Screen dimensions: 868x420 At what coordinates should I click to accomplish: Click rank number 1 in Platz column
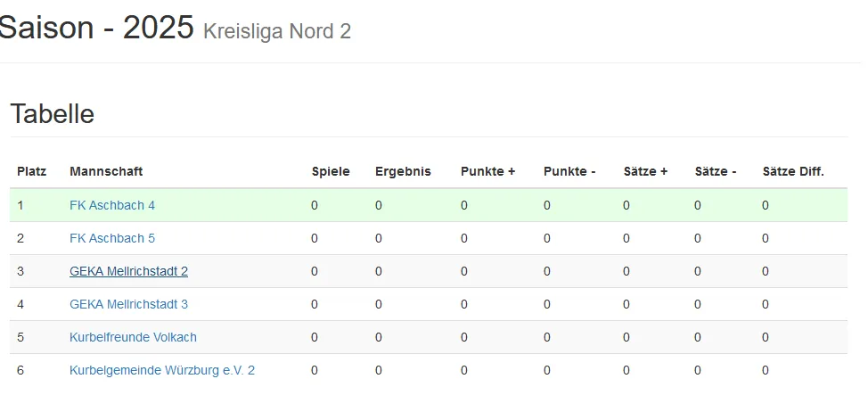(20, 205)
